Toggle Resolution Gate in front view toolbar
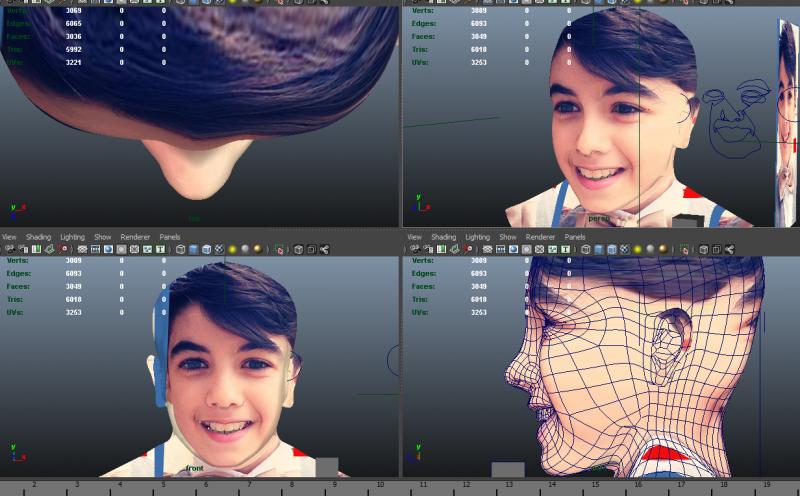 pyautogui.click(x=108, y=249)
